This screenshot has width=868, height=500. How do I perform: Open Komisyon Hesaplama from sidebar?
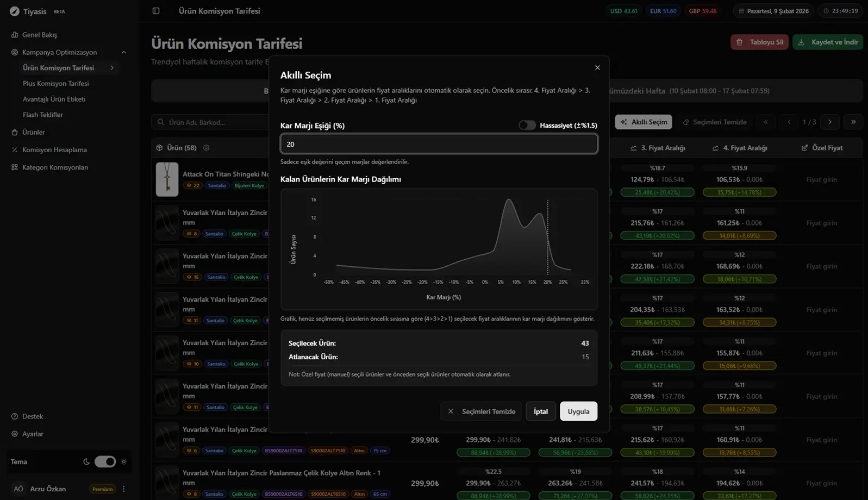pyautogui.click(x=54, y=150)
